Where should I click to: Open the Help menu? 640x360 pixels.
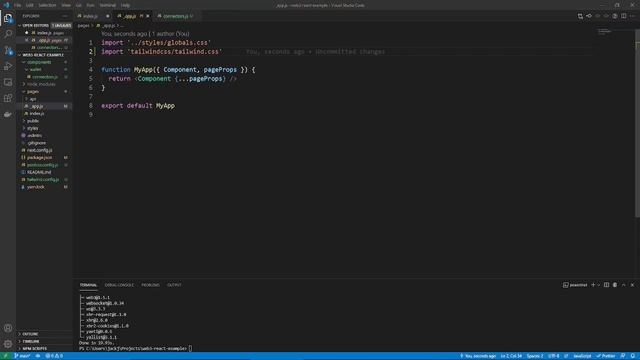[x=125, y=5]
